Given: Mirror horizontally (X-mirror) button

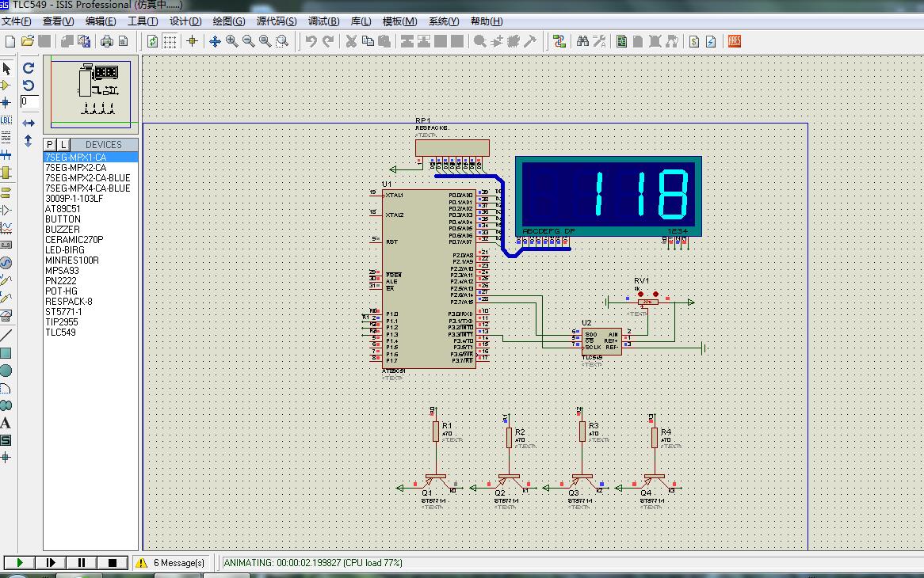Looking at the screenshot, I should click(29, 123).
